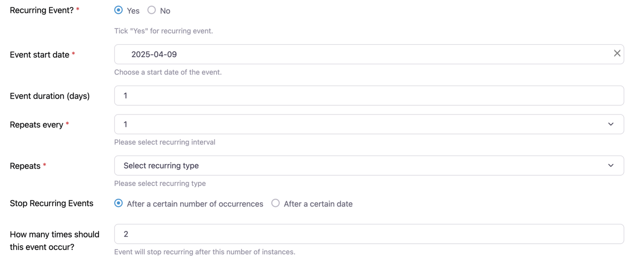
Task: Click the Recurring Event? label
Action: [41, 10]
